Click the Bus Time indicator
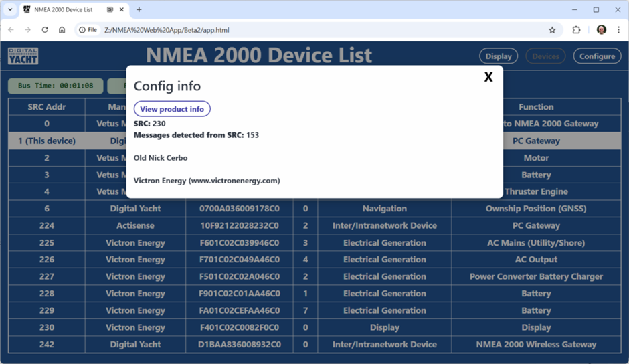Image resolution: width=629 pixels, height=364 pixels. (x=56, y=86)
